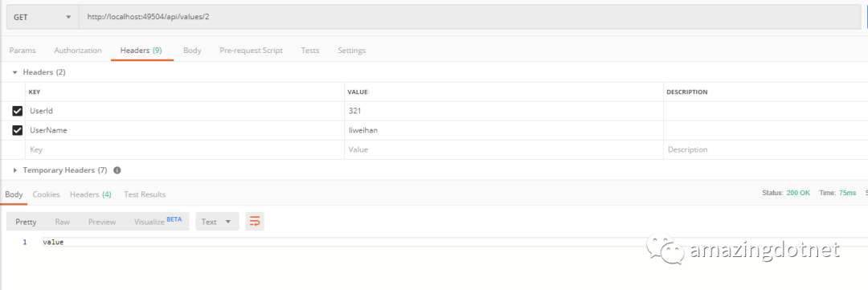Open the Text format dropdown
Viewport: 868px width, 290px height.
(x=217, y=222)
